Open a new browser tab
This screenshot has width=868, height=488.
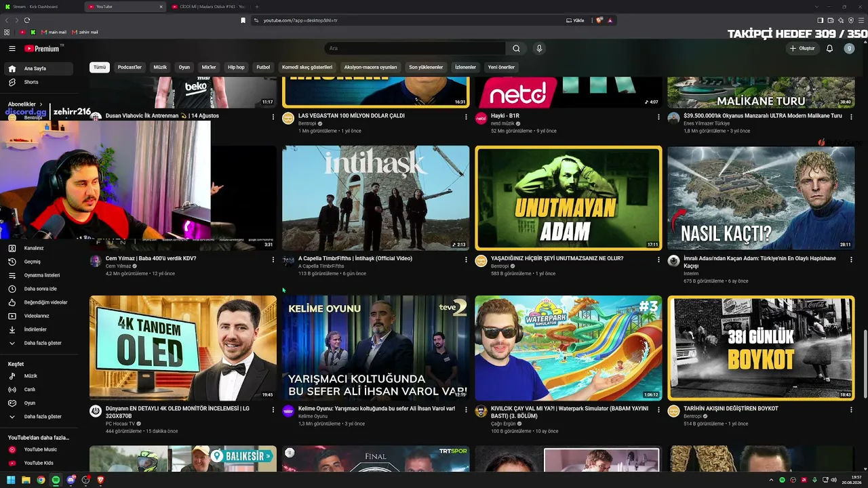pyautogui.click(x=257, y=7)
